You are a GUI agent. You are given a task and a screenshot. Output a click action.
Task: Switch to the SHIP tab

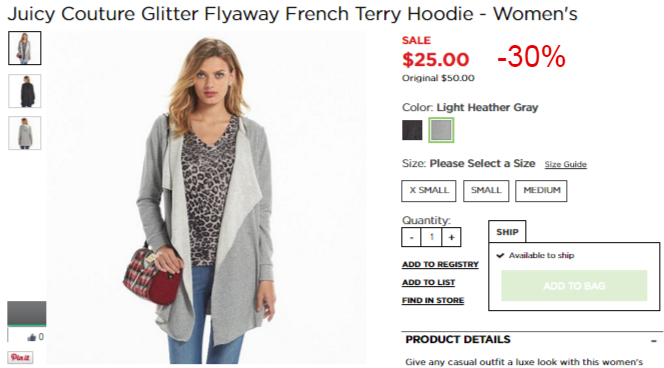click(x=507, y=232)
